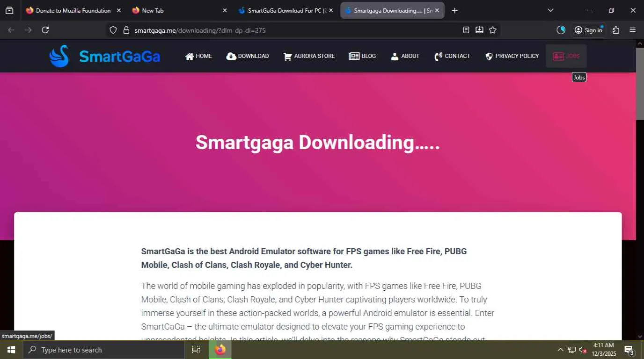
Task: Open a new tab with the plus button
Action: pos(455,10)
